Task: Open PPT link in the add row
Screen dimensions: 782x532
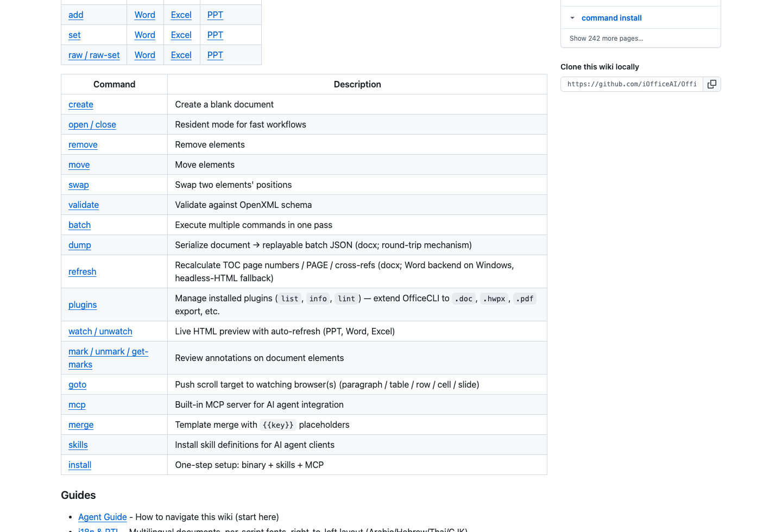Action: tap(215, 15)
